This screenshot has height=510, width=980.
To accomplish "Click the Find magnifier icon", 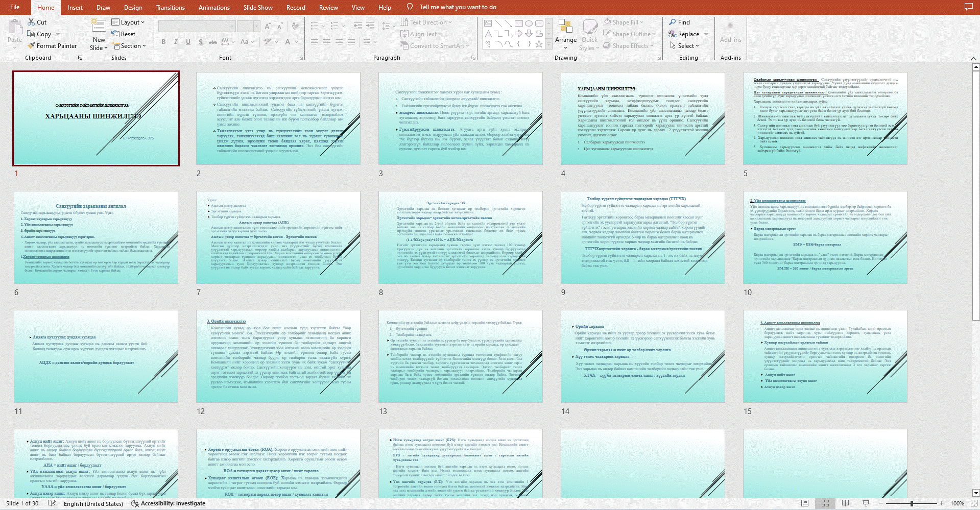I will point(673,22).
